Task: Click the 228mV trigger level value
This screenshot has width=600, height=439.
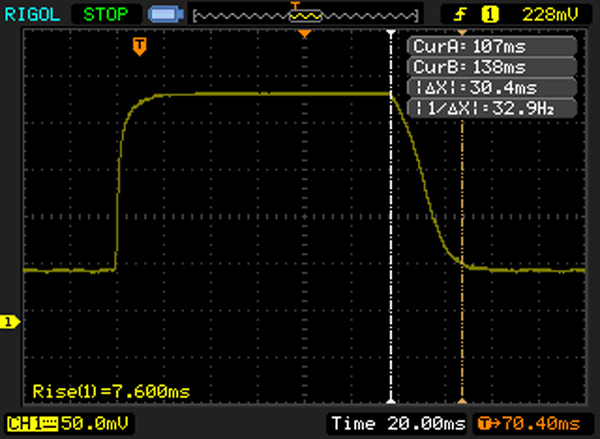Action: (x=550, y=15)
